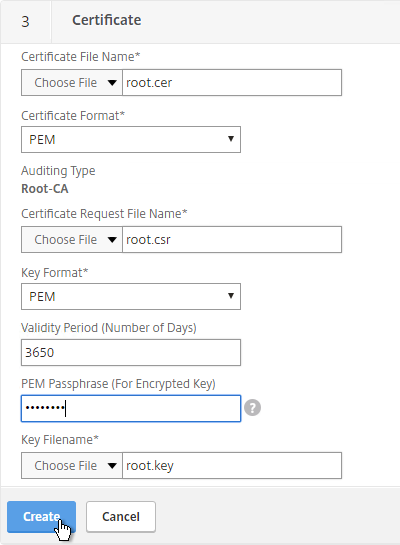Click the Validity Period field showing 3650
The height and width of the screenshot is (545, 400).
pyautogui.click(x=131, y=352)
